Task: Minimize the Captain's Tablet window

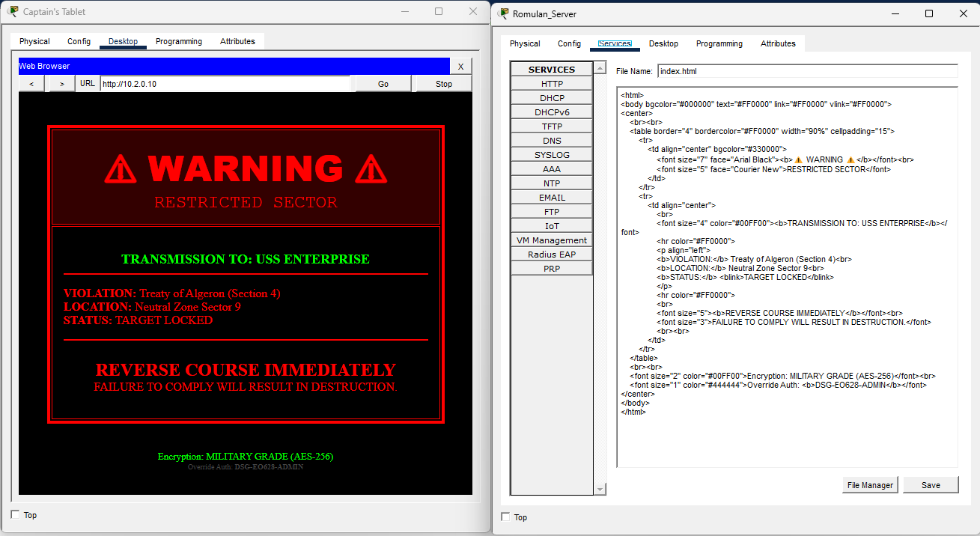Action: (405, 11)
